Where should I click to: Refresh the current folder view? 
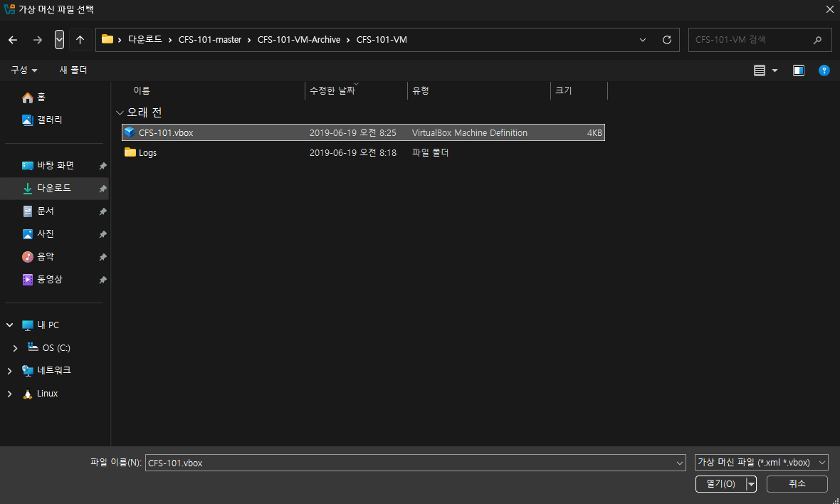666,40
